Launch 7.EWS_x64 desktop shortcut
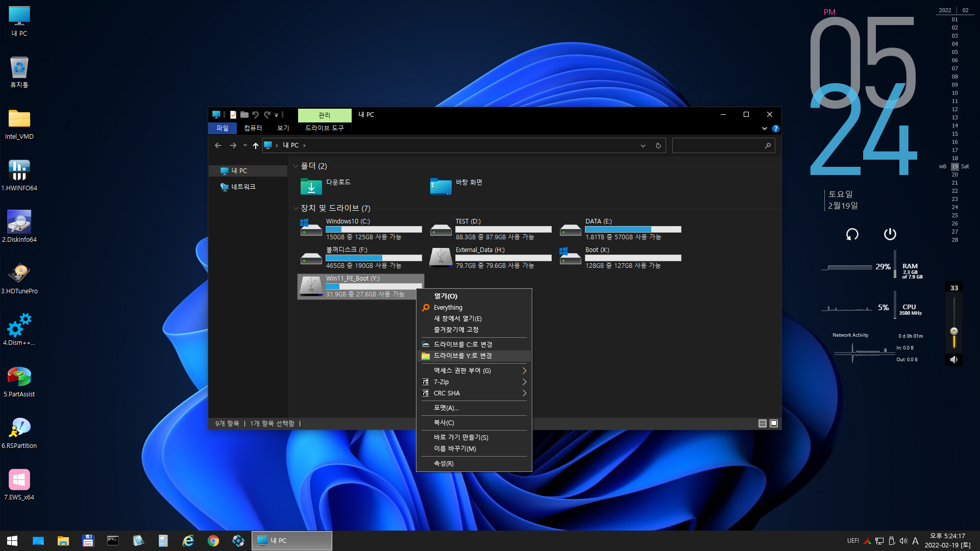The height and width of the screenshot is (551, 980). pyautogui.click(x=19, y=485)
